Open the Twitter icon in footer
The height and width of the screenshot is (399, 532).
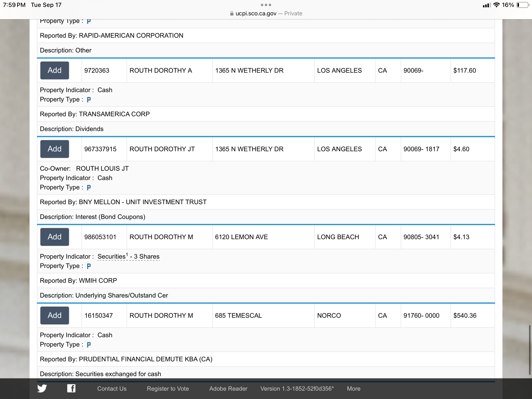tap(42, 388)
